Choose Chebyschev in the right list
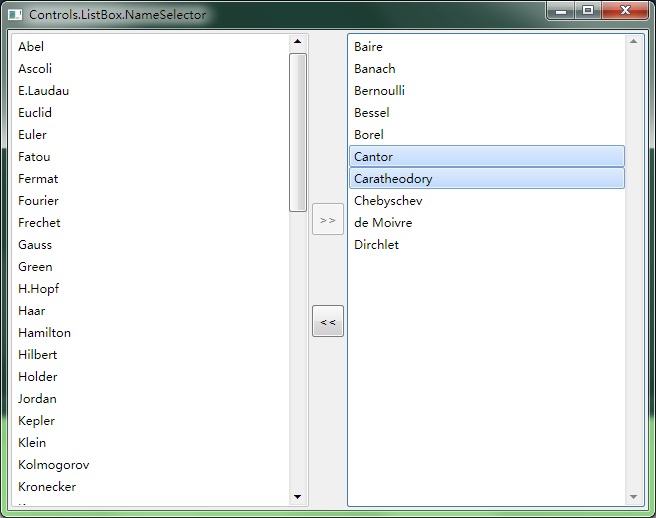 (x=388, y=201)
